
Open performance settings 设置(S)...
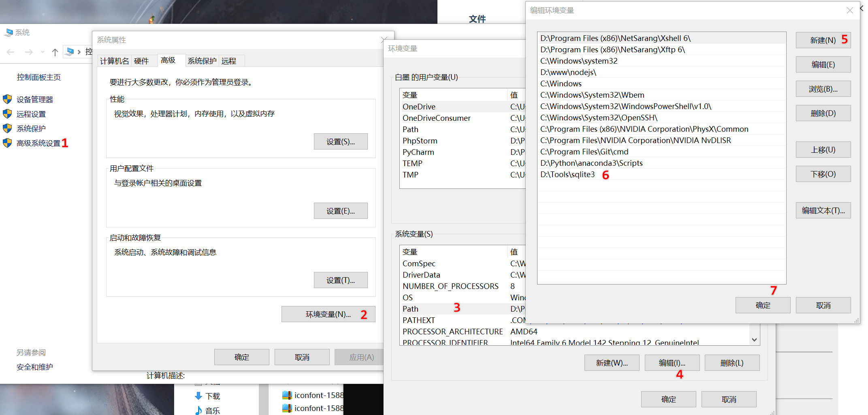pyautogui.click(x=341, y=141)
